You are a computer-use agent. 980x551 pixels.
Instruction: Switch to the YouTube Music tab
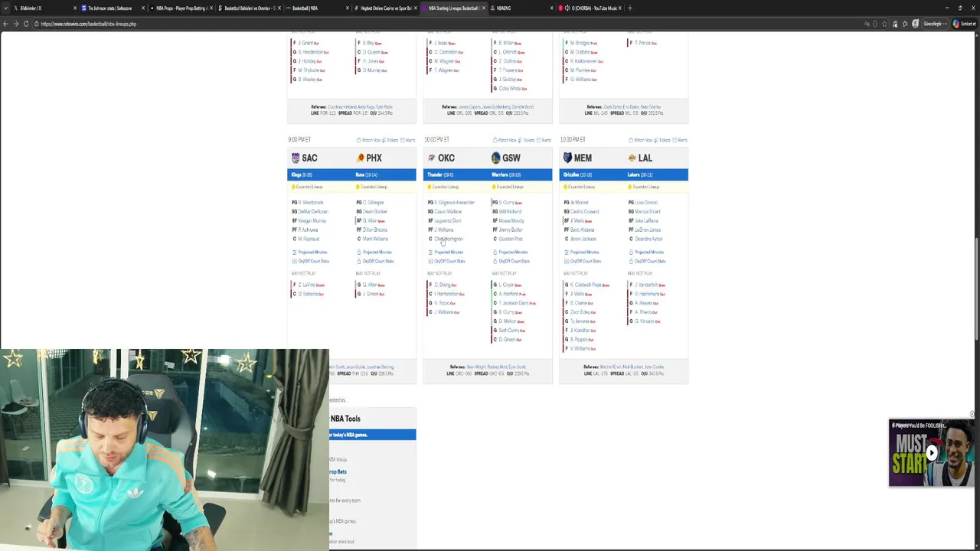pyautogui.click(x=588, y=8)
